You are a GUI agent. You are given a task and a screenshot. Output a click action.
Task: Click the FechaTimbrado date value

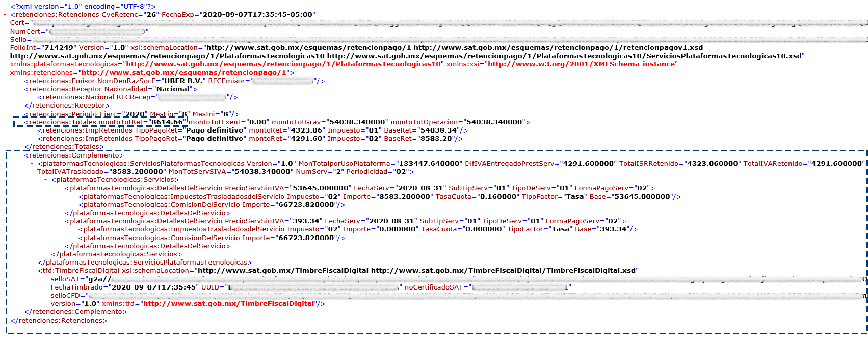tap(154, 287)
